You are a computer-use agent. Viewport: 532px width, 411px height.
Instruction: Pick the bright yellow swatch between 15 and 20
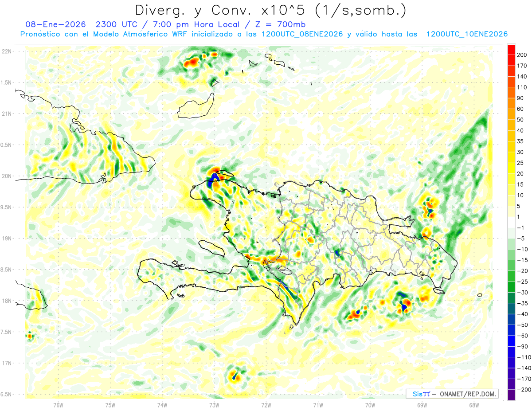[511, 179]
